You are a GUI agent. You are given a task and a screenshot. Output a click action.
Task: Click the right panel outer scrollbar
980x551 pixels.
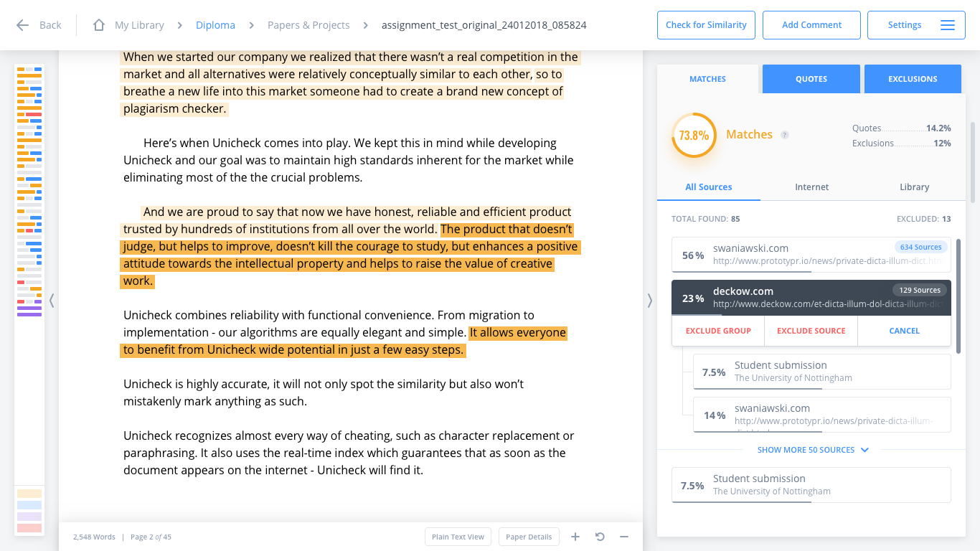pyautogui.click(x=973, y=161)
